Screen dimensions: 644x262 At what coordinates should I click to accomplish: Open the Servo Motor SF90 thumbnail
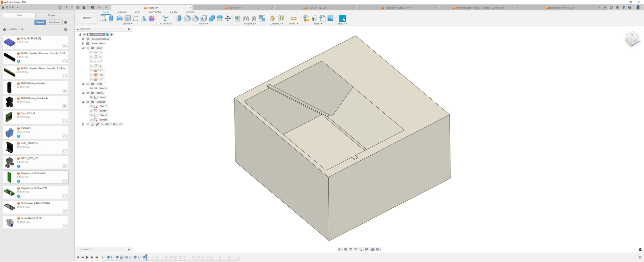coord(9,222)
